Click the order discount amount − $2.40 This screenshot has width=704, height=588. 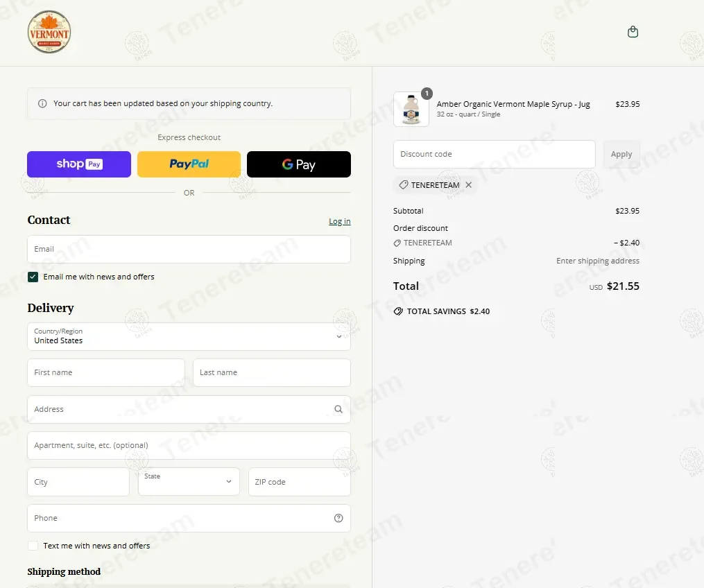click(627, 243)
